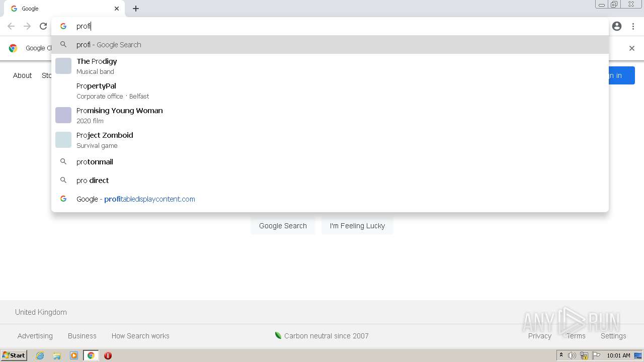Click the magnifier icon beside protonmail
This screenshot has width=644, height=362.
[63, 162]
